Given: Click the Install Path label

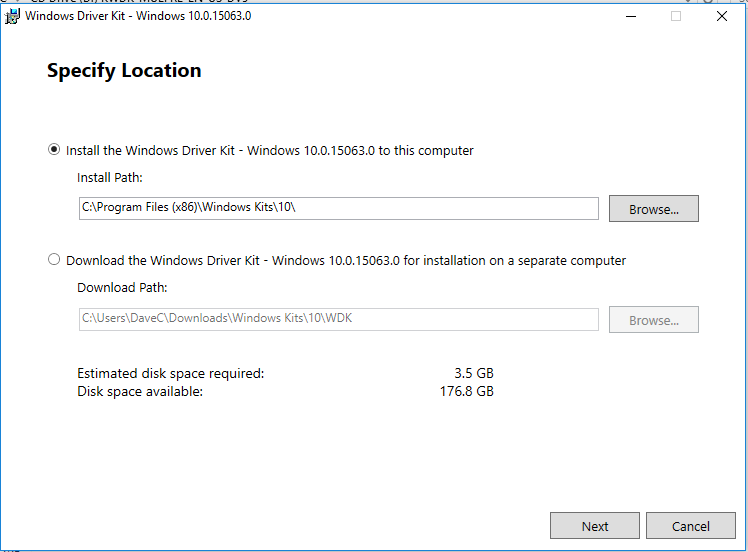Looking at the screenshot, I should 110,177.
